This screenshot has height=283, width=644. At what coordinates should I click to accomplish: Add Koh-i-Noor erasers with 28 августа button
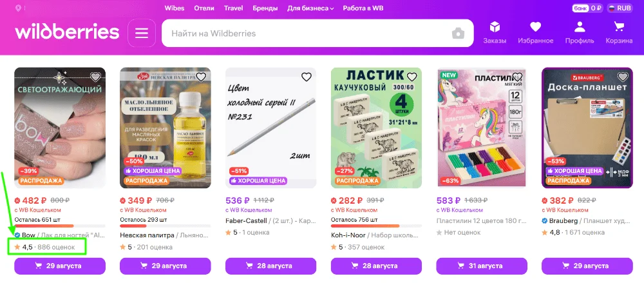(376, 266)
